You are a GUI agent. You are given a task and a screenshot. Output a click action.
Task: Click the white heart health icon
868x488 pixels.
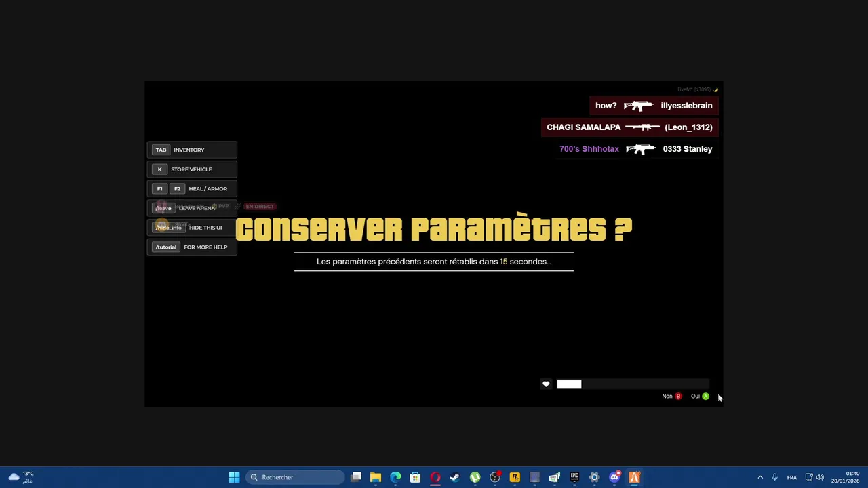point(546,384)
